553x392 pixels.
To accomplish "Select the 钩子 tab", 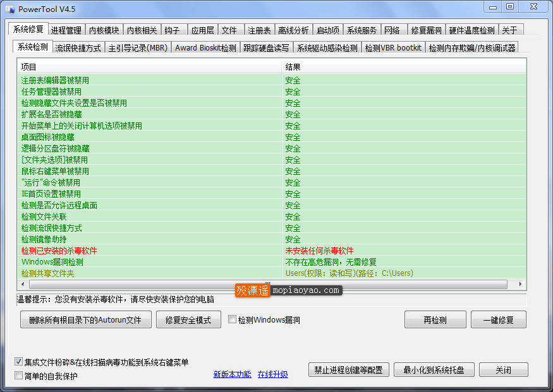I will pos(174,30).
